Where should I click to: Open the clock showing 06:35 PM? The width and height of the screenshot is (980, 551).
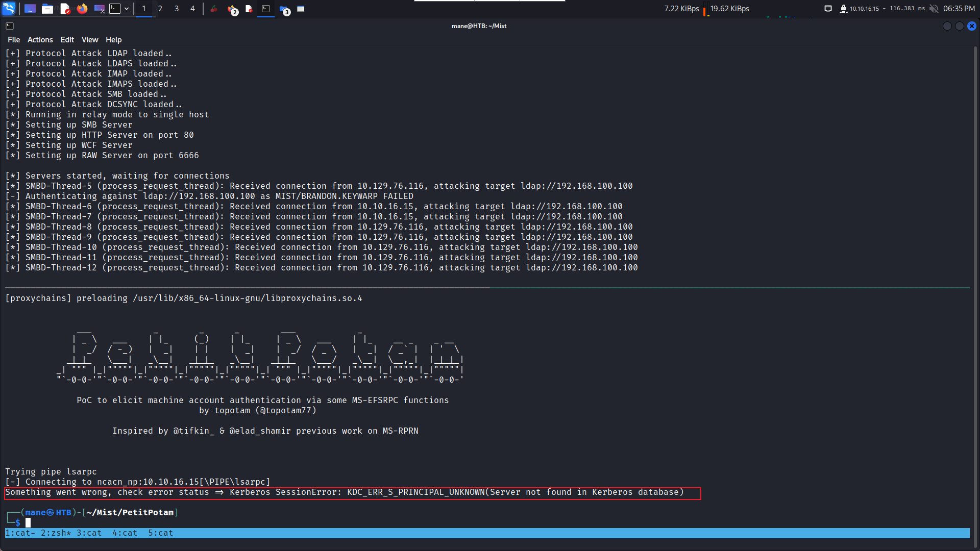tap(959, 9)
